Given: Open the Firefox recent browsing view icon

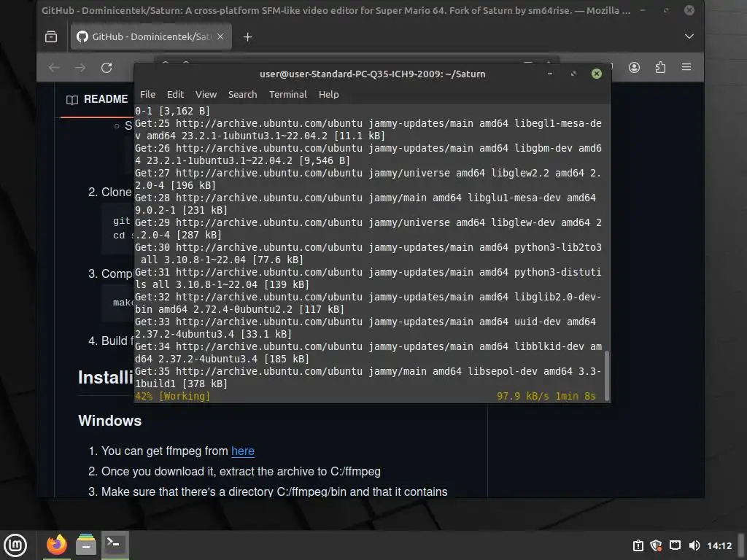Looking at the screenshot, I should coord(51,36).
